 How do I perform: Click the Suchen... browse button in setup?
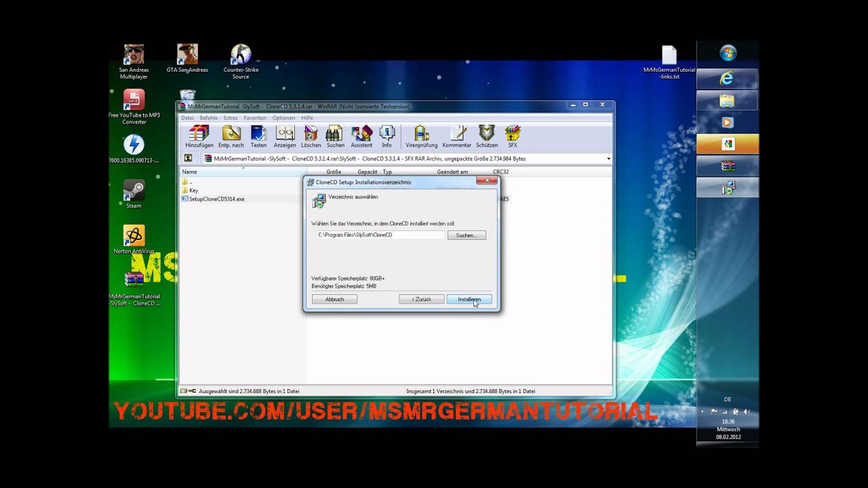[467, 235]
